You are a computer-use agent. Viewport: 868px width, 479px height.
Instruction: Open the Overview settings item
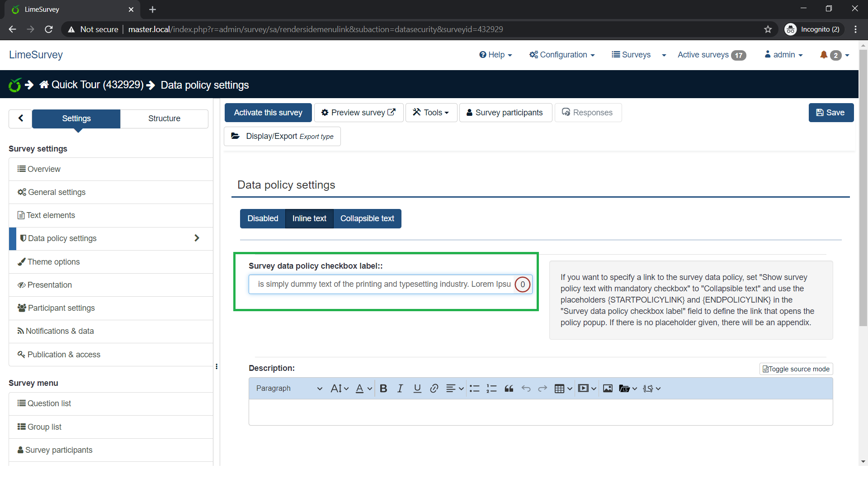[111, 169]
